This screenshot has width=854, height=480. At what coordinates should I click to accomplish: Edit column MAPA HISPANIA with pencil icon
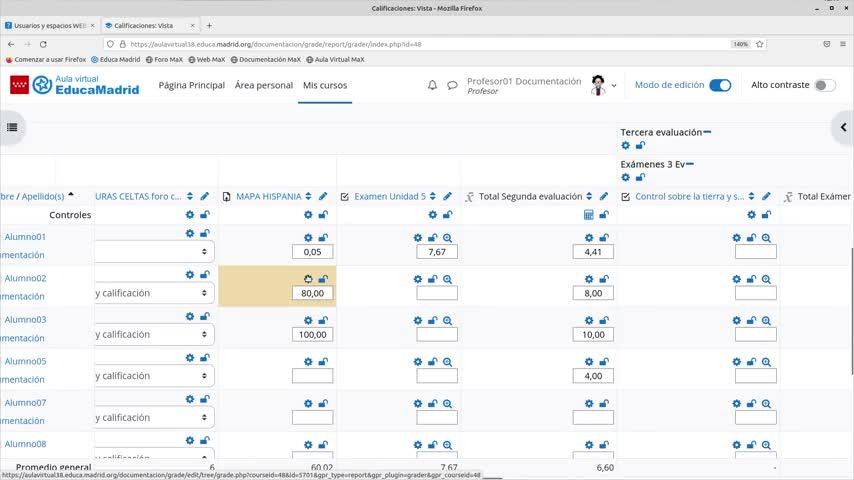[323, 196]
